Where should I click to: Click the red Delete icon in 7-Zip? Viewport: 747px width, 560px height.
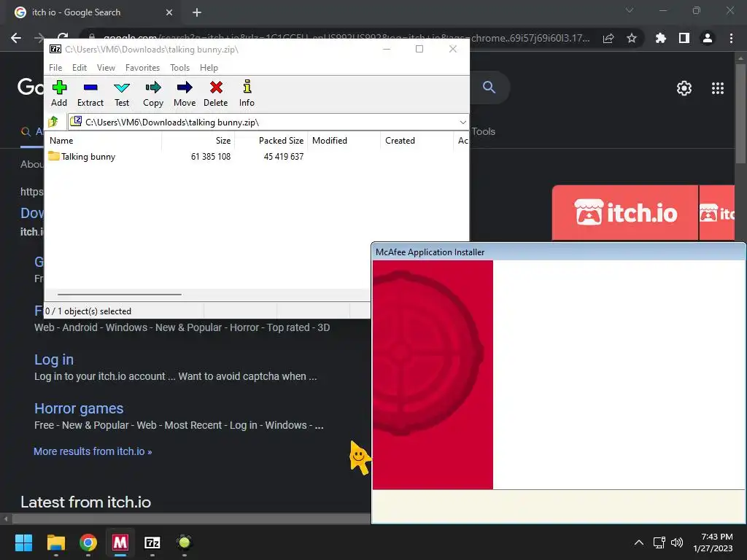(216, 94)
